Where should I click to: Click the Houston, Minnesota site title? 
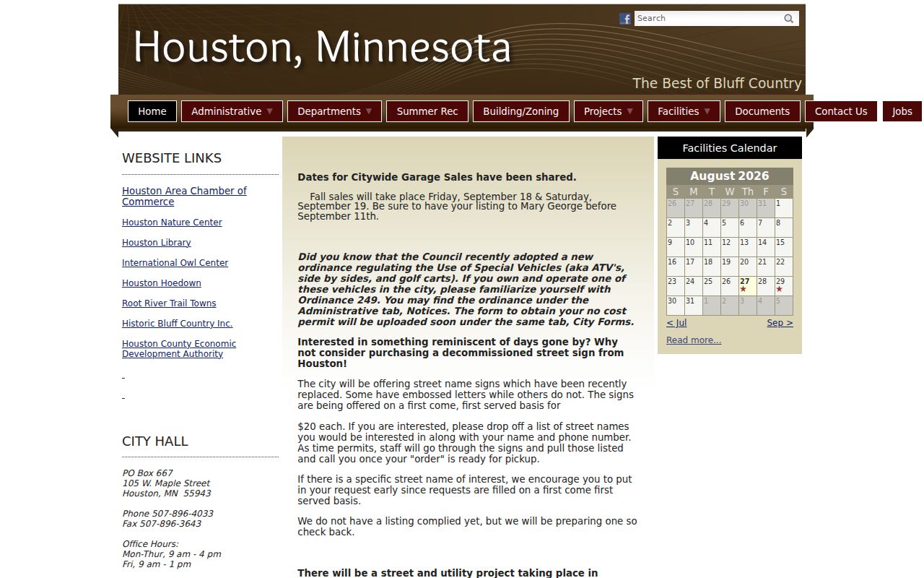(x=322, y=48)
